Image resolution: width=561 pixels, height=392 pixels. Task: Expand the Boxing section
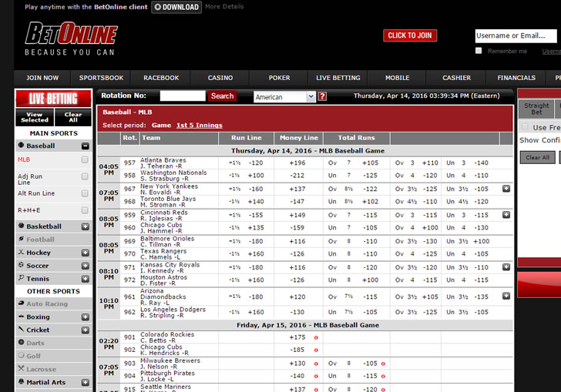click(85, 317)
